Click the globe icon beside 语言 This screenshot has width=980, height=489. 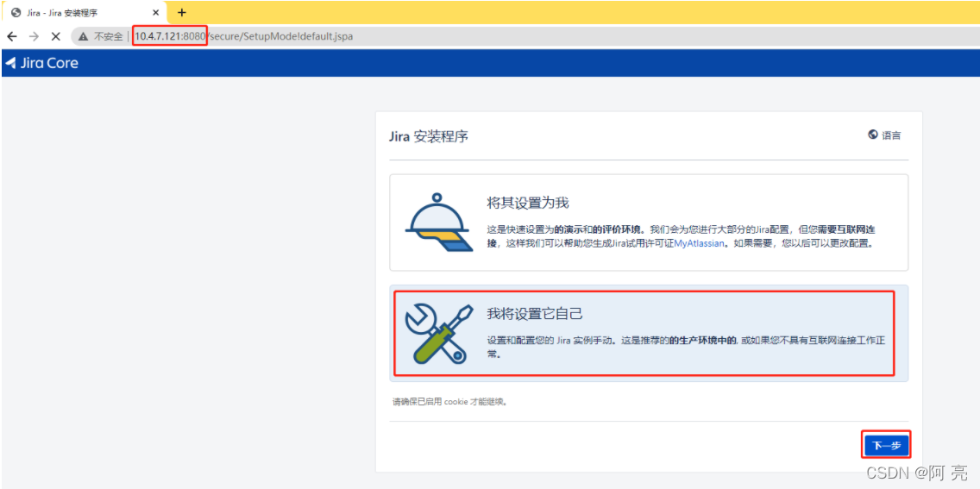873,135
